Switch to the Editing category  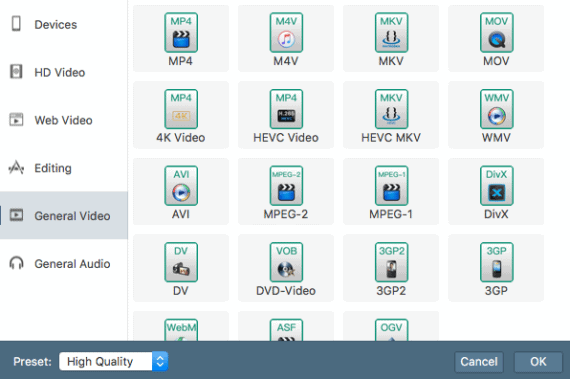(x=64, y=168)
